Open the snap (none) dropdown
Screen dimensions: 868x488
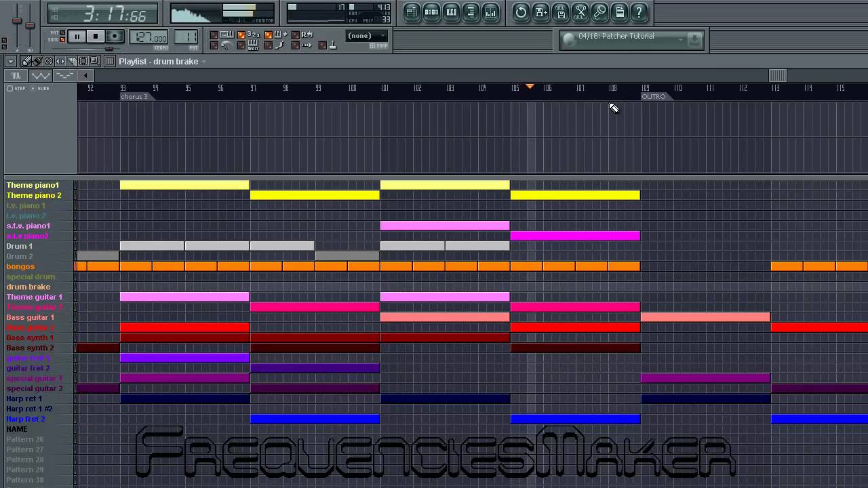[x=367, y=36]
